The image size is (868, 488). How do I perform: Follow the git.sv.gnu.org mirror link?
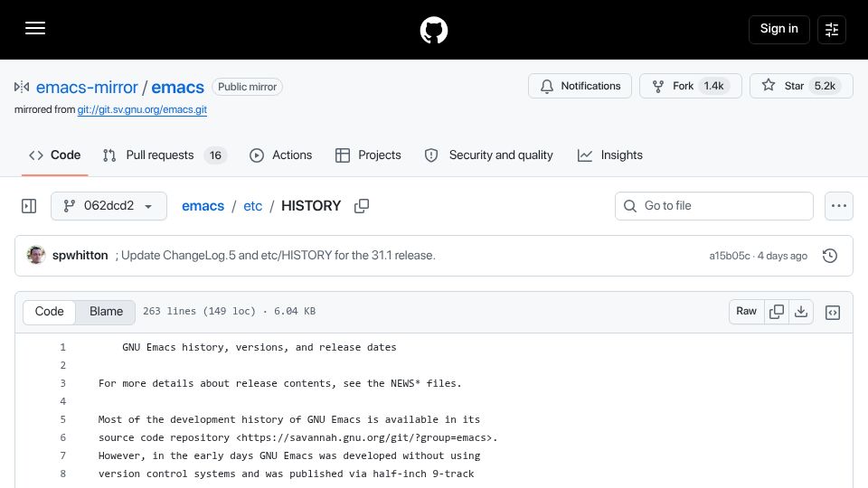[x=142, y=109]
